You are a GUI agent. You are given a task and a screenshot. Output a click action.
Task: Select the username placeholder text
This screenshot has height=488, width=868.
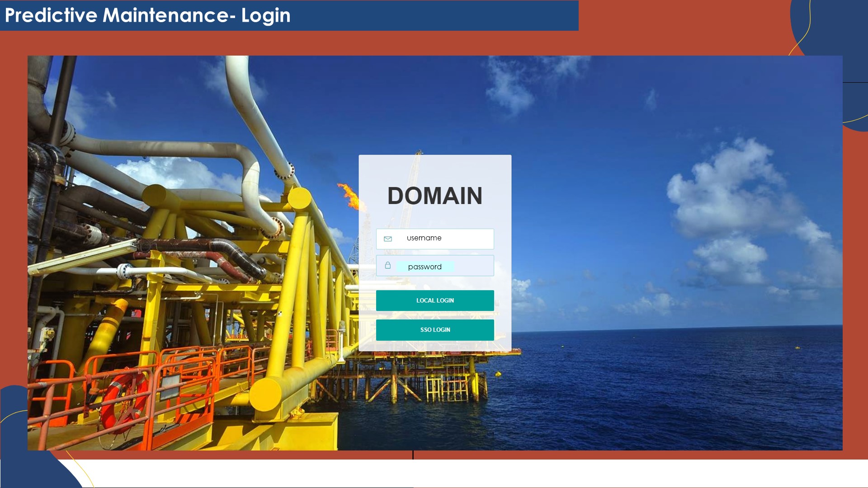coord(424,238)
